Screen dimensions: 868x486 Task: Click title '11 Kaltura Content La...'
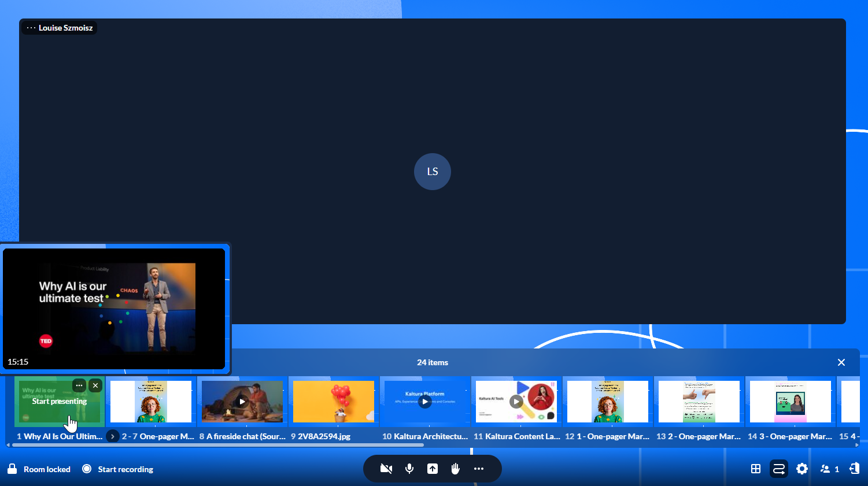516,436
